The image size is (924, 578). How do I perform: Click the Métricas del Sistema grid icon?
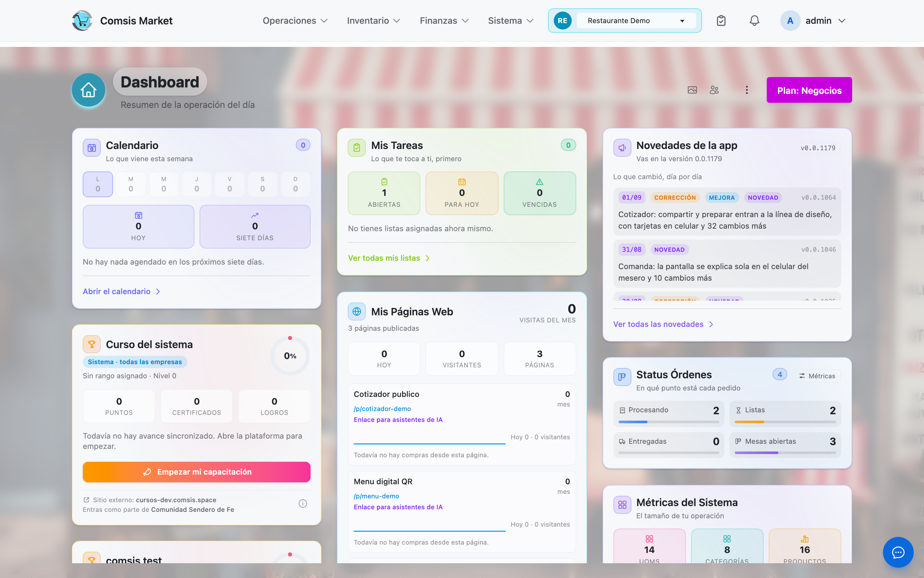622,504
